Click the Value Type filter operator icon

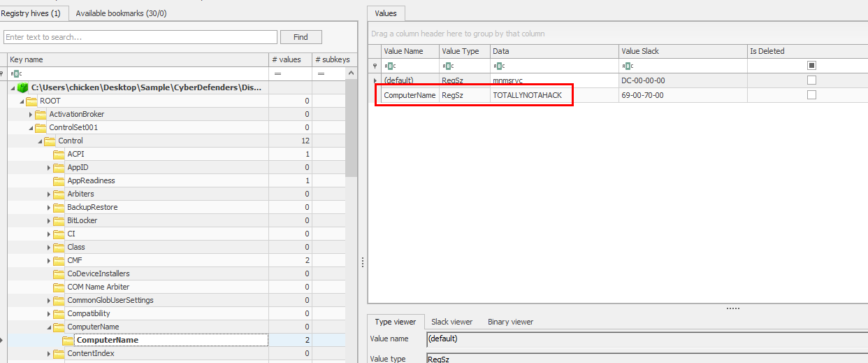point(447,66)
